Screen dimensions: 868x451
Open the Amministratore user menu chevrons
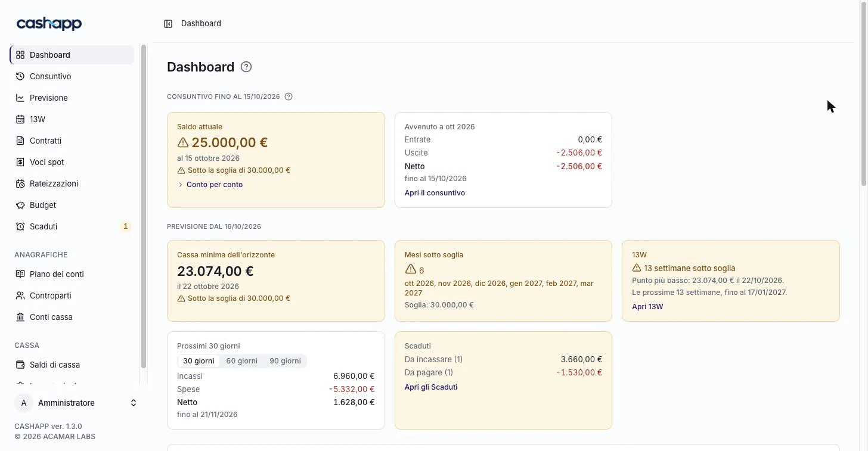[134, 403]
